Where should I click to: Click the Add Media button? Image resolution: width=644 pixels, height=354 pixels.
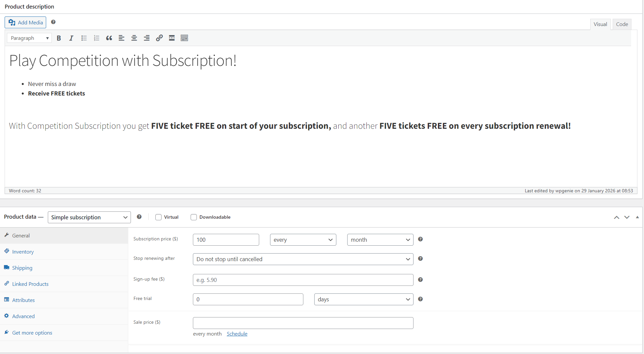pos(26,22)
